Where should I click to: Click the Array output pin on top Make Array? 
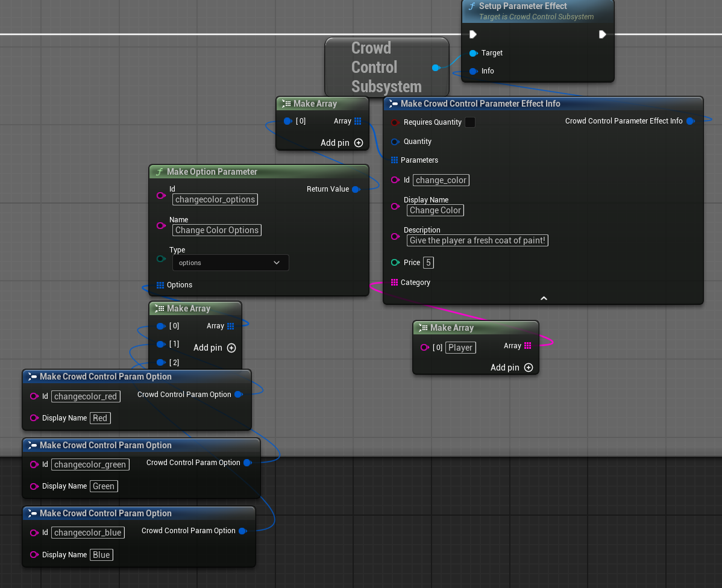tap(357, 121)
